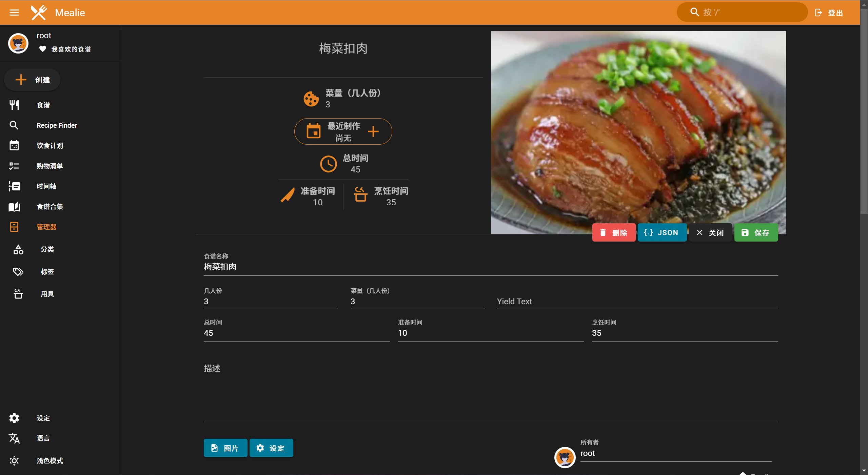Toggle the hamburger sidebar menu
This screenshot has width=868, height=475.
click(x=14, y=13)
